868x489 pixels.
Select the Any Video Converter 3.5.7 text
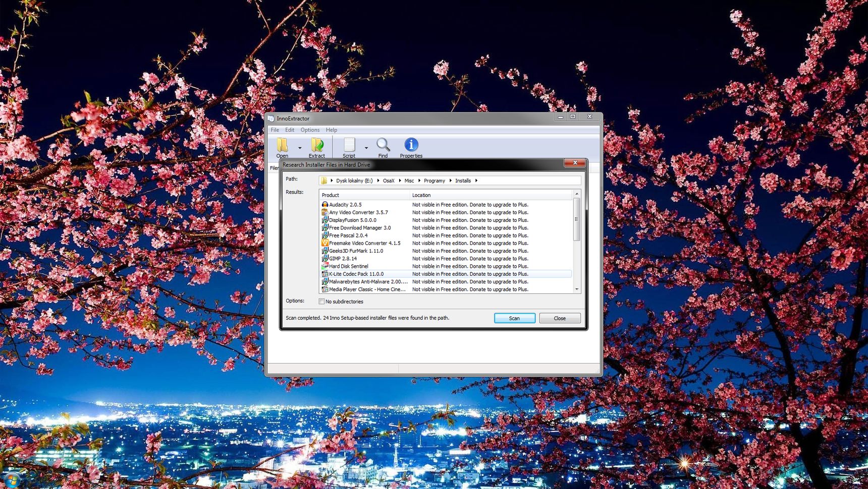click(358, 212)
